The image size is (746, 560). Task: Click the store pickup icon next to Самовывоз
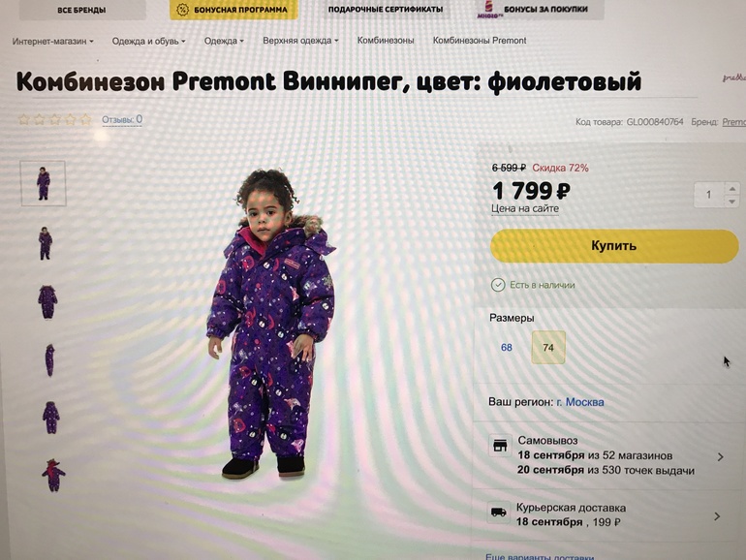500,446
